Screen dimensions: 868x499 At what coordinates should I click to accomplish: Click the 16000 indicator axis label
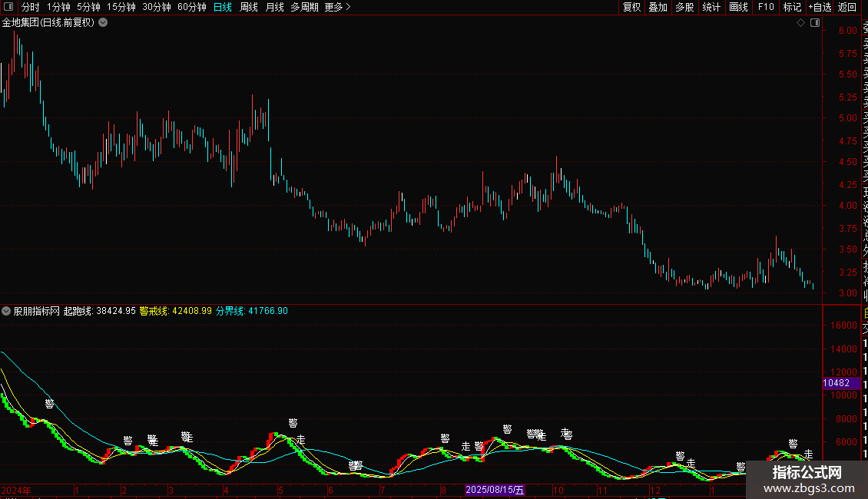(x=843, y=326)
